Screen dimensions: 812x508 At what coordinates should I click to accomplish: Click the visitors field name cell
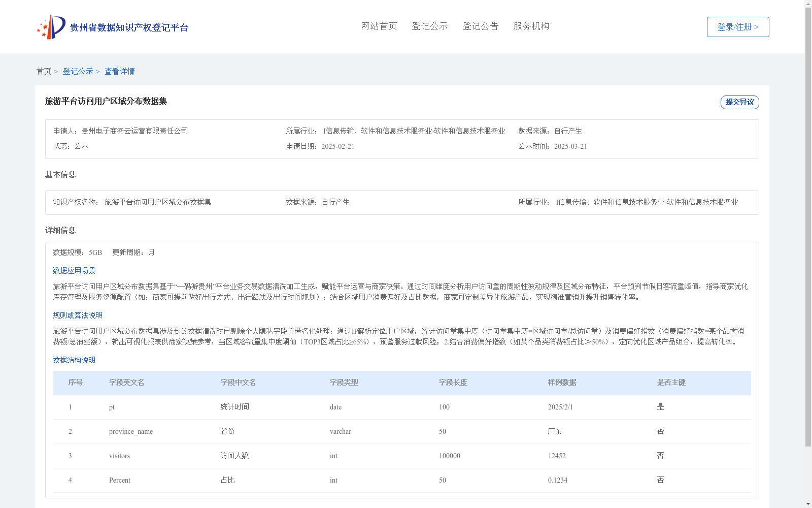click(119, 456)
